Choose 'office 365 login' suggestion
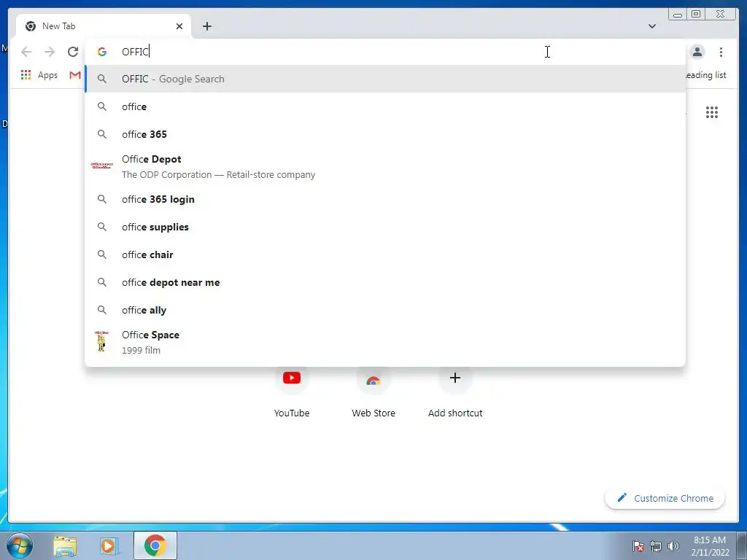The height and width of the screenshot is (560, 747). [x=385, y=199]
